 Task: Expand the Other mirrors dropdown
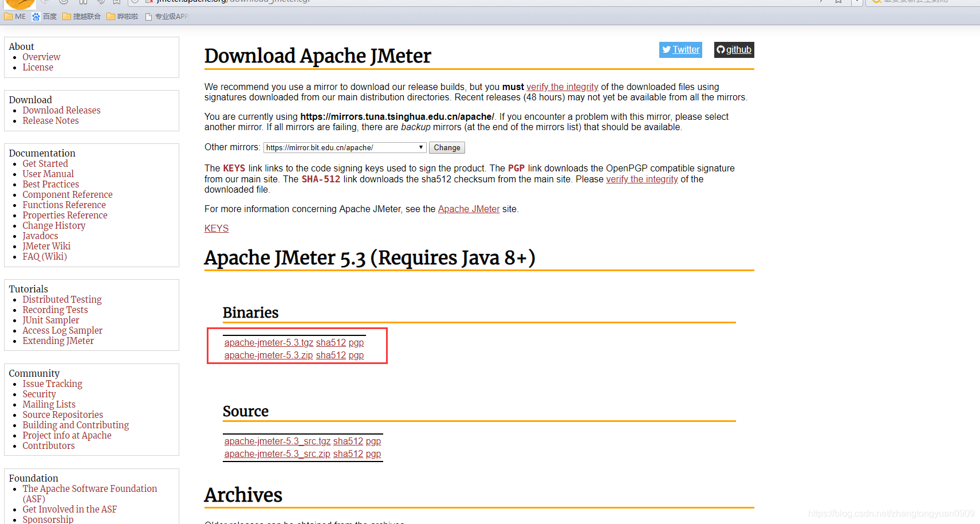coord(345,148)
